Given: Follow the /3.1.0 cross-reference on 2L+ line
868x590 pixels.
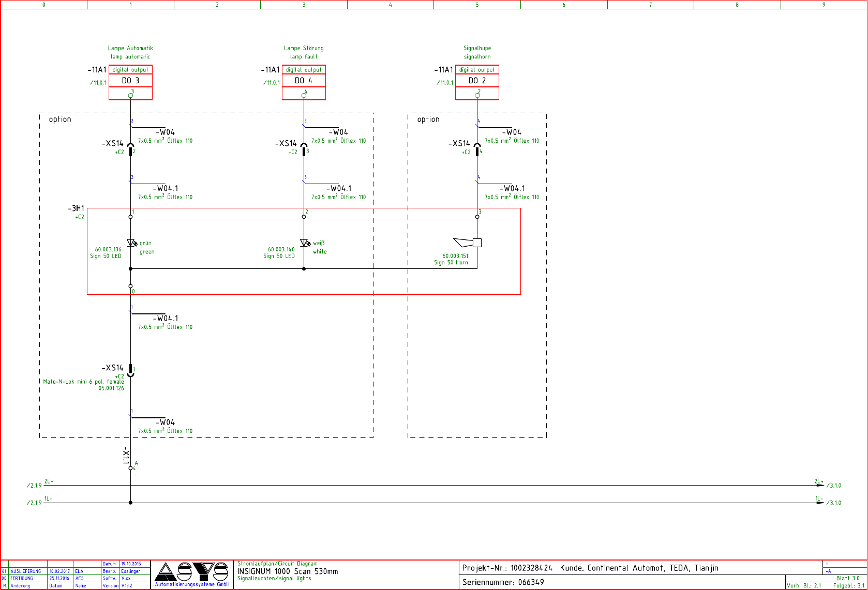Looking at the screenshot, I should pos(833,486).
